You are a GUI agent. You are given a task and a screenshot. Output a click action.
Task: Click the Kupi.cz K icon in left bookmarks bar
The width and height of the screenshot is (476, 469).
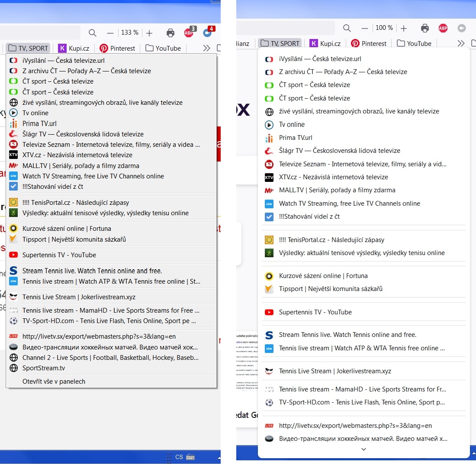pos(62,48)
